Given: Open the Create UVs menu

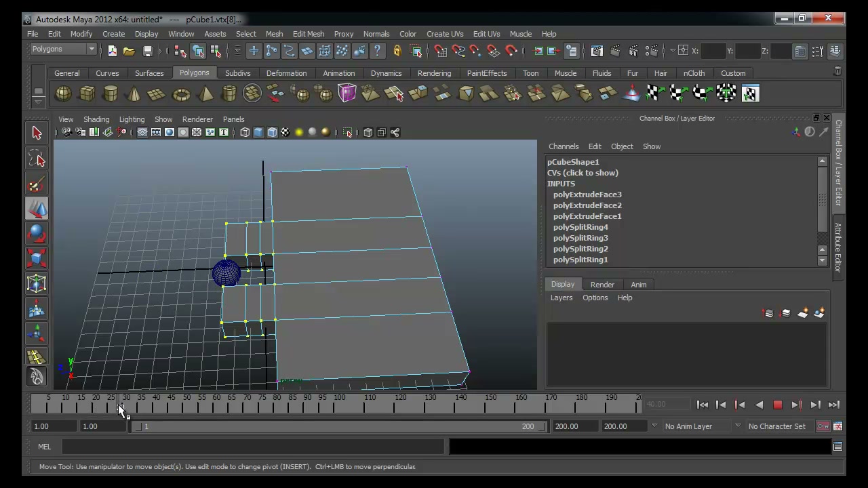Looking at the screenshot, I should (445, 34).
